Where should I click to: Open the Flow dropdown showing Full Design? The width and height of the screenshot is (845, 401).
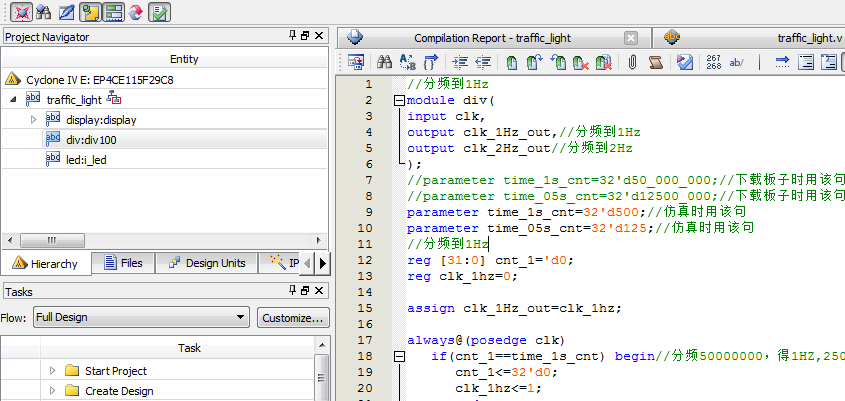click(x=140, y=318)
